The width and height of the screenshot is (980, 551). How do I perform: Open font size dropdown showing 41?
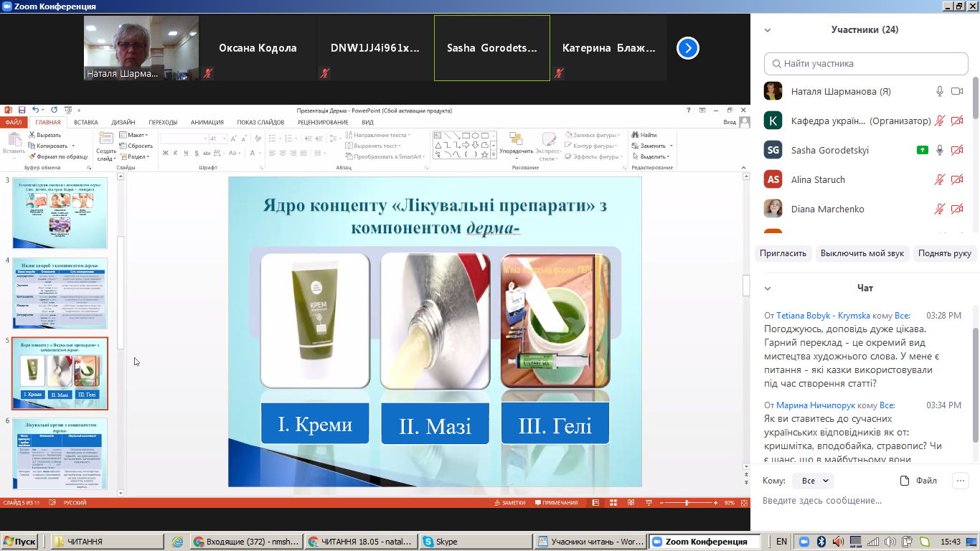coord(225,138)
